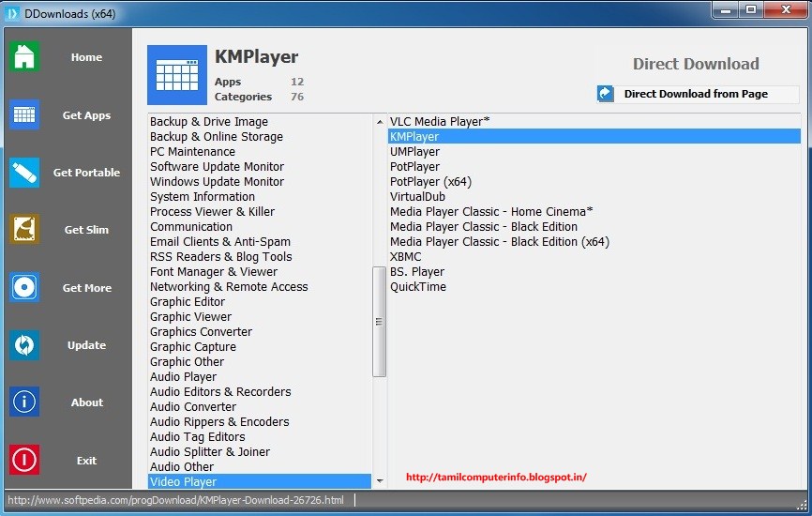Choose QuickTime in app list
Viewport: 812px width, 516px height.
click(594, 287)
